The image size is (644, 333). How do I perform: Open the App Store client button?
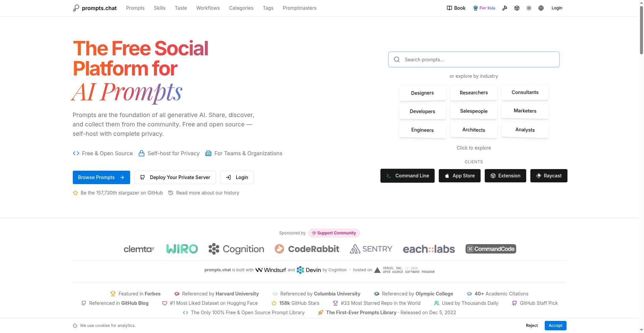(x=459, y=176)
